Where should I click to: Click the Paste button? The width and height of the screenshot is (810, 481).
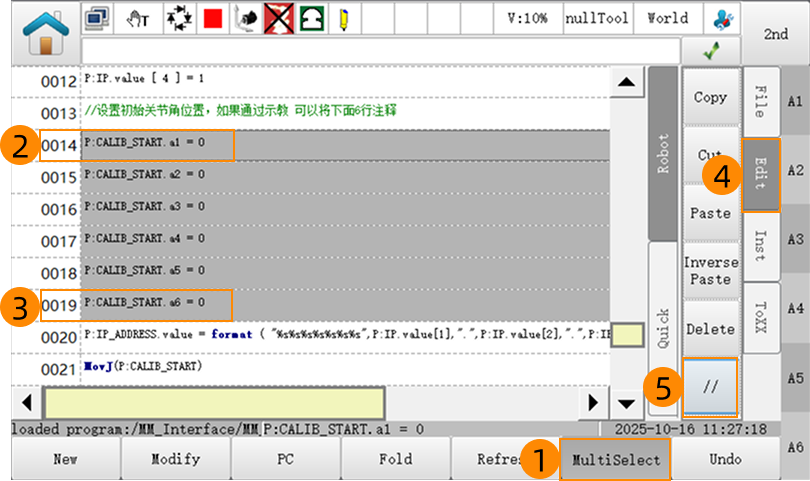tap(711, 213)
